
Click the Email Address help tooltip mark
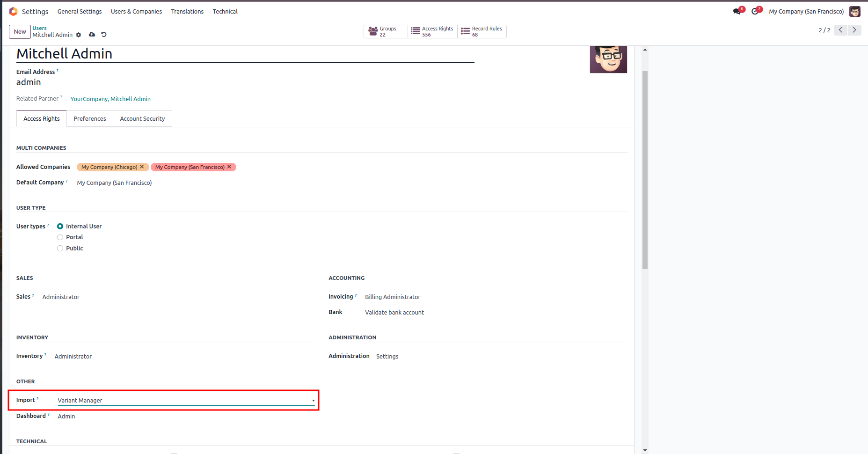[x=58, y=71]
